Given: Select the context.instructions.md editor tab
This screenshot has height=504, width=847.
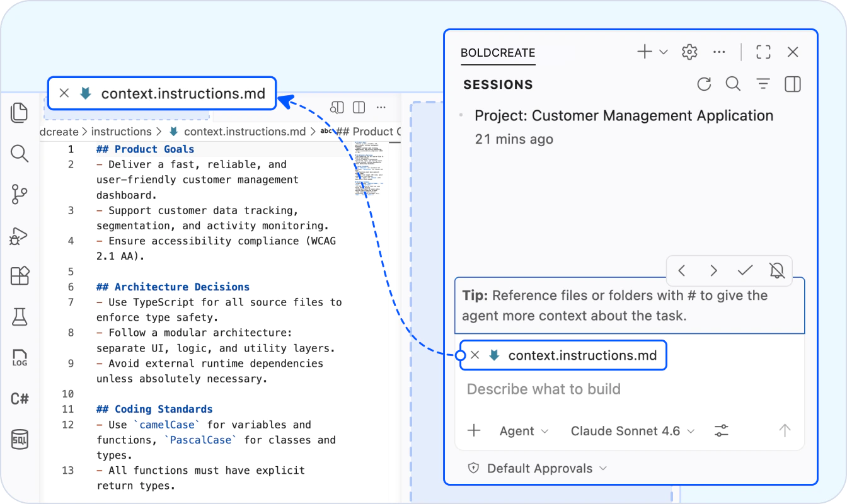Looking at the screenshot, I should (x=162, y=93).
